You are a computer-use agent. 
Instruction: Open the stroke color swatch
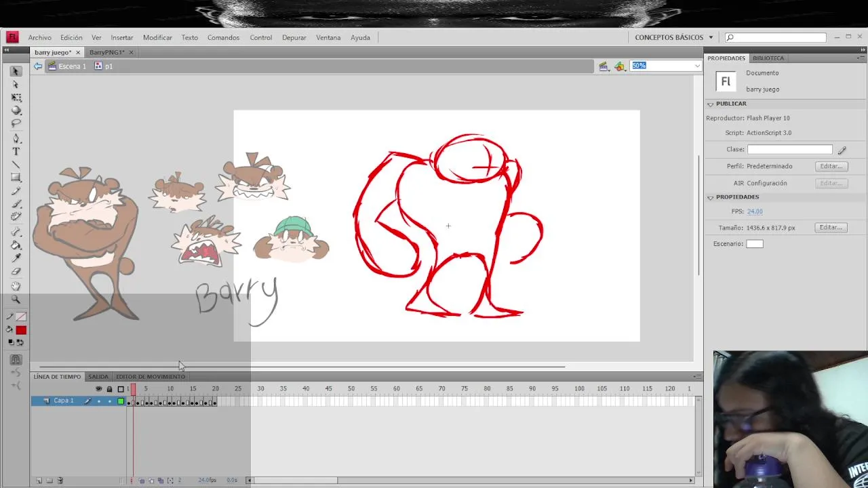point(21,317)
